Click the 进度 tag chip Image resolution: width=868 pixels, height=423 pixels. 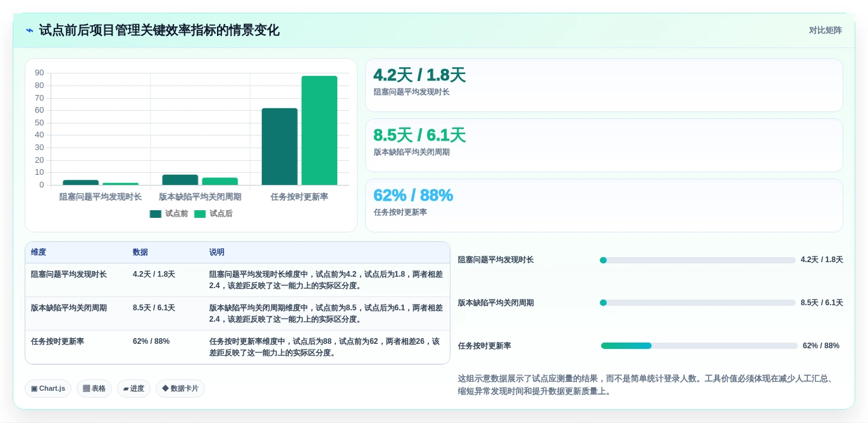tap(133, 388)
